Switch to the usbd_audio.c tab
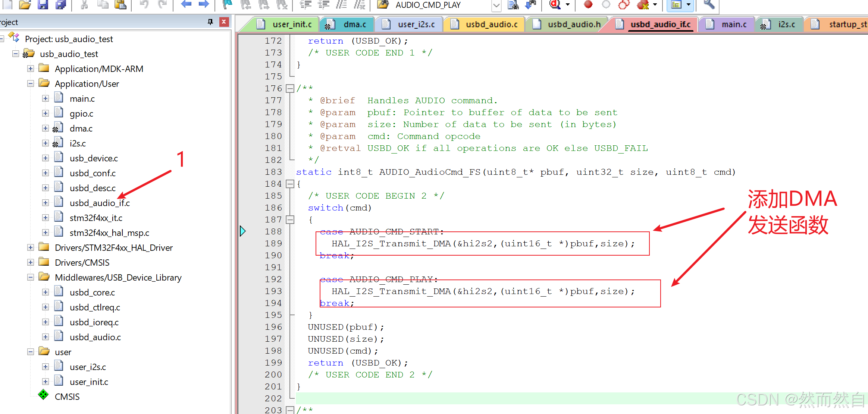The image size is (868, 414). coord(491,25)
